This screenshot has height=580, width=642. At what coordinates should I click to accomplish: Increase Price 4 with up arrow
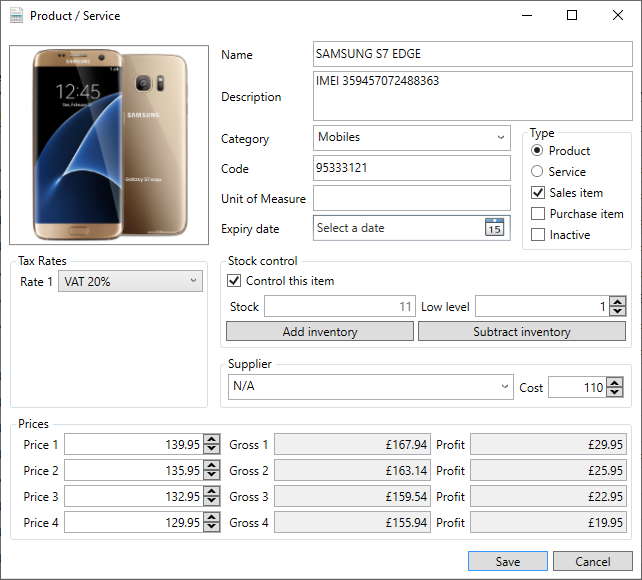(x=211, y=518)
